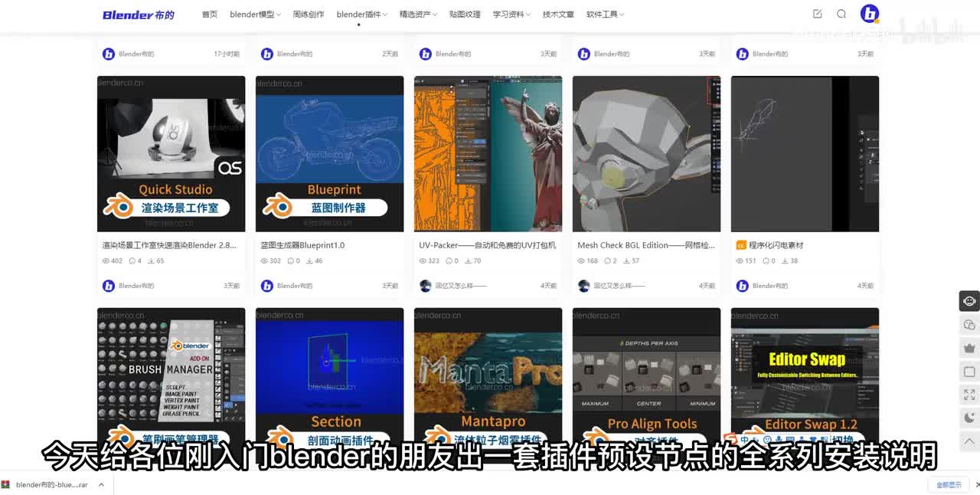Open the write-post edit icon in header

click(x=817, y=14)
